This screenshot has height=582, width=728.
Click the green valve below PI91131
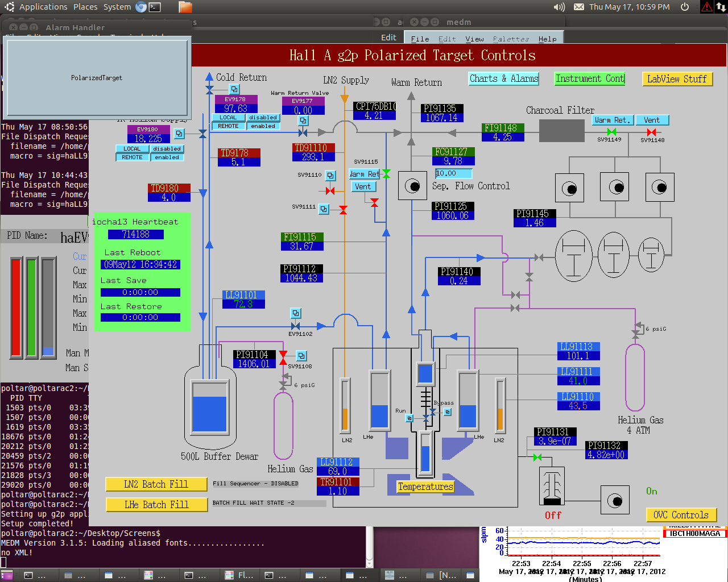click(537, 457)
